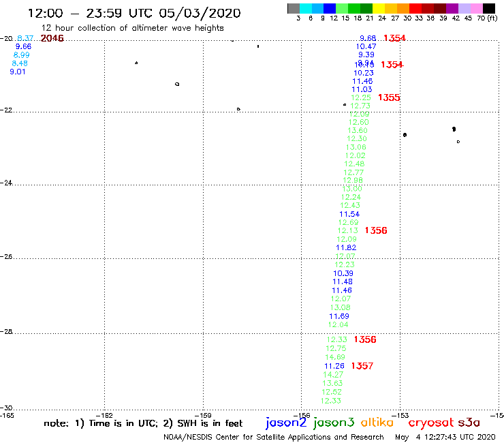Screen dimensions: 504x443
Task: Click the red '1355' time label
Action: pyautogui.click(x=389, y=97)
